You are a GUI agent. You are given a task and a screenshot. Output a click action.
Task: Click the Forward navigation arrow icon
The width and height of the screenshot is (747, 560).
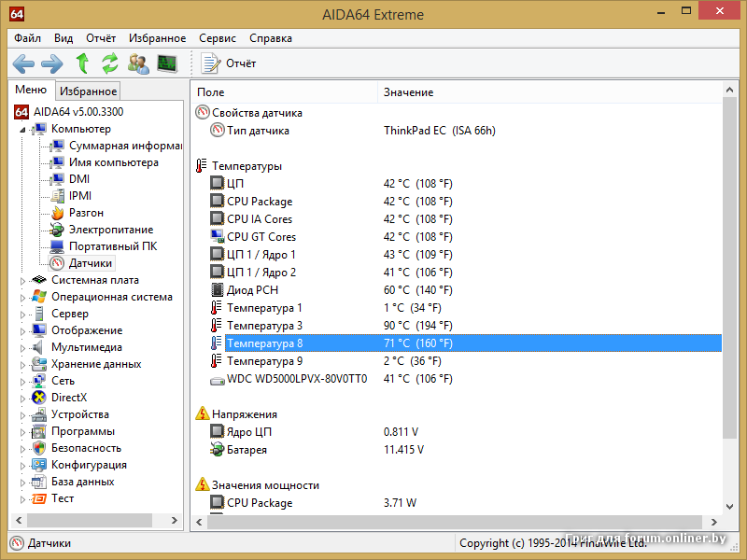pos(52,63)
